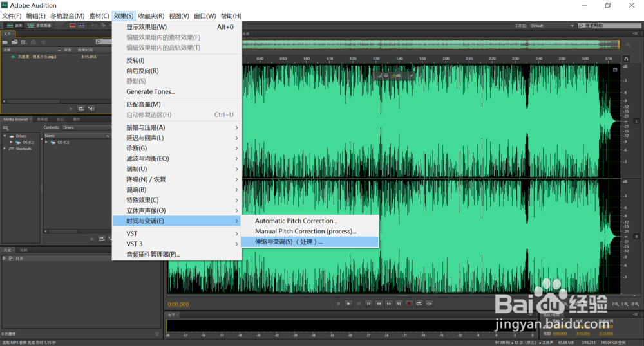Expand the Shortcuts tree node
The image size is (644, 346).
[5, 149]
